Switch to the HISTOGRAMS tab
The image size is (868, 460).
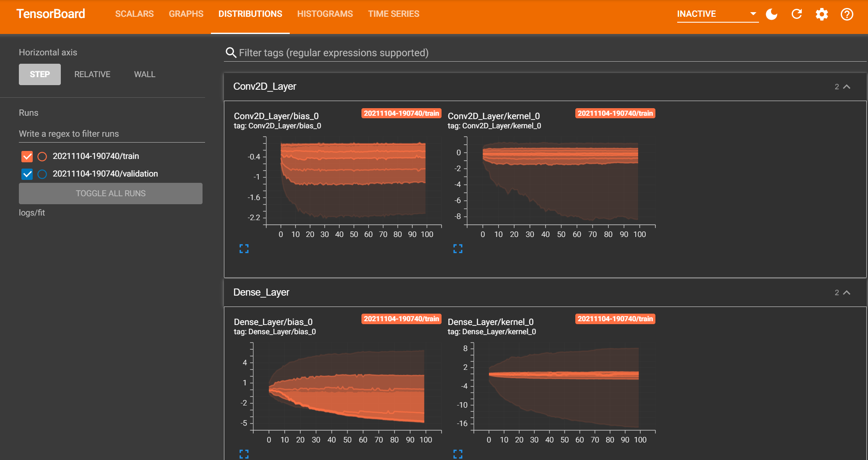pyautogui.click(x=325, y=14)
